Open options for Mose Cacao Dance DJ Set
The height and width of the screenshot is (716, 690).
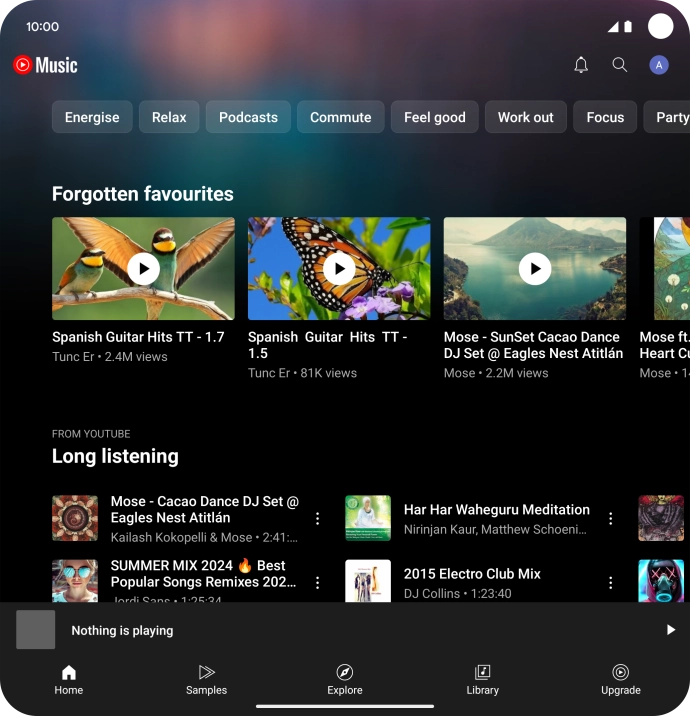coord(318,518)
